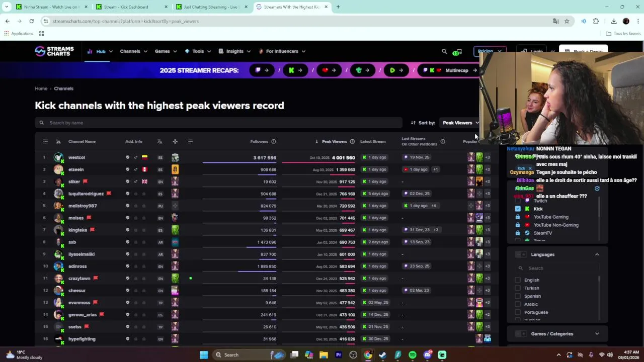Toggle the Languages filter switch
644x362 pixels.
click(x=521, y=254)
